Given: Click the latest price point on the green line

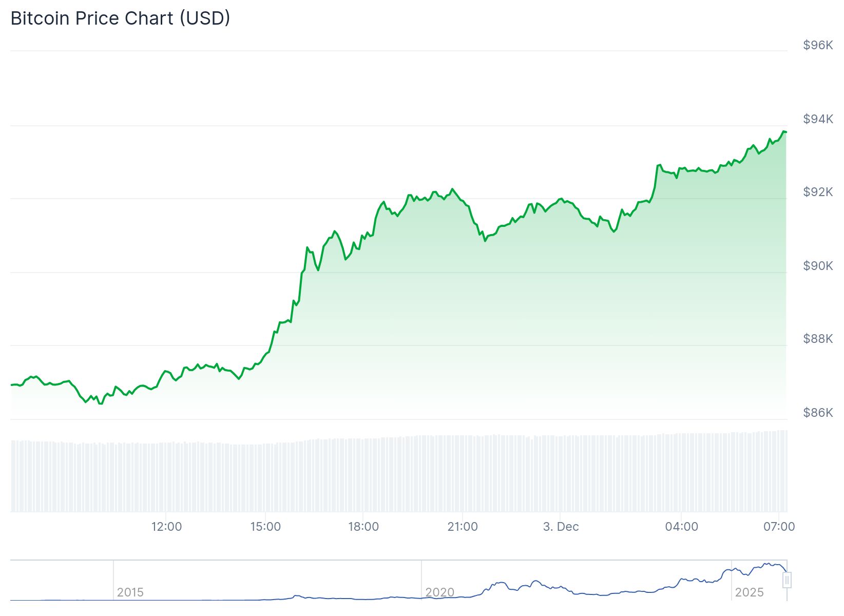Looking at the screenshot, I should point(785,132).
